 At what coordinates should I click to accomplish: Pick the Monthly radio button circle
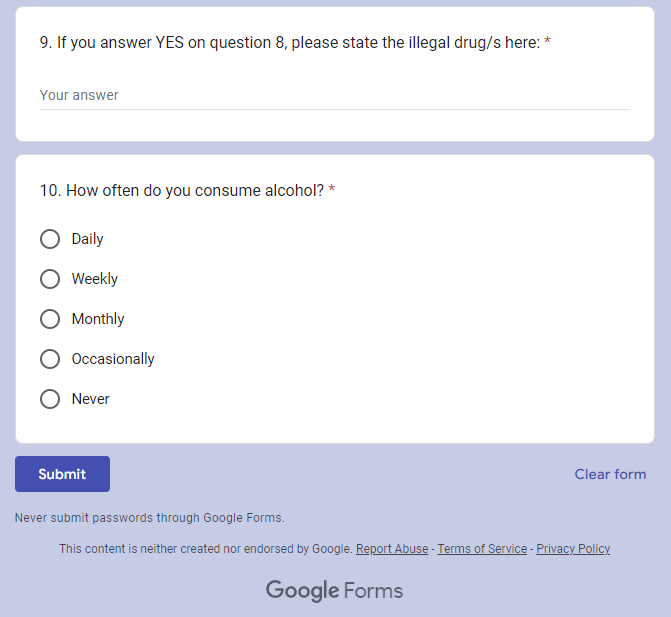[x=50, y=319]
